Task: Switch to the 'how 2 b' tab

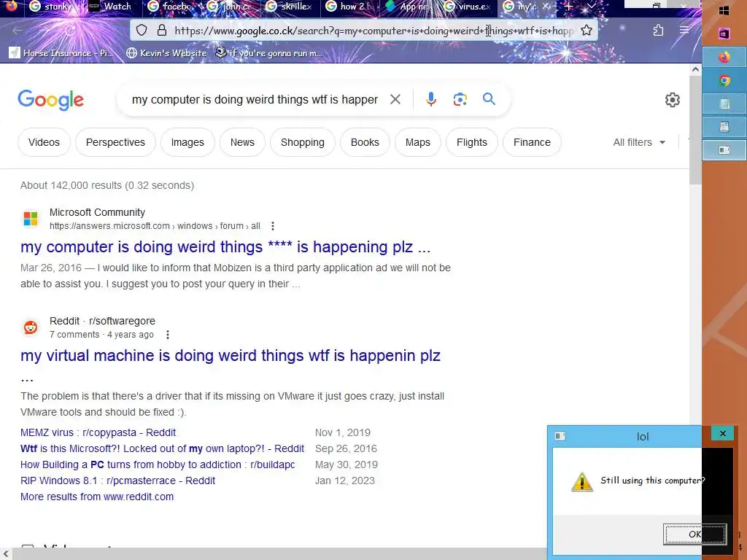Action: (348, 7)
